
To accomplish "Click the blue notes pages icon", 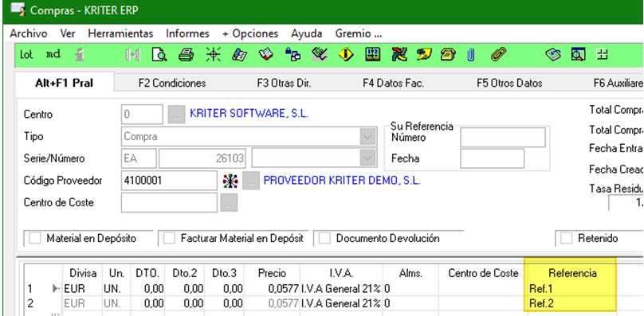I will point(239,55).
